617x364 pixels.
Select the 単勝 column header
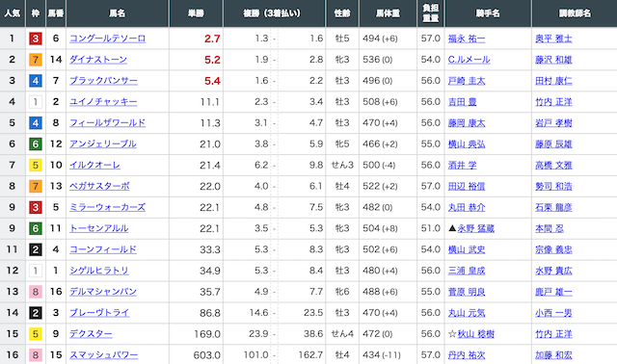click(x=196, y=13)
